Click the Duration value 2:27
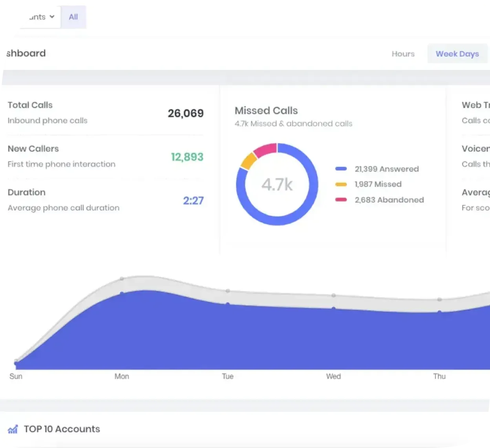Image resolution: width=490 pixels, height=448 pixels. click(193, 200)
